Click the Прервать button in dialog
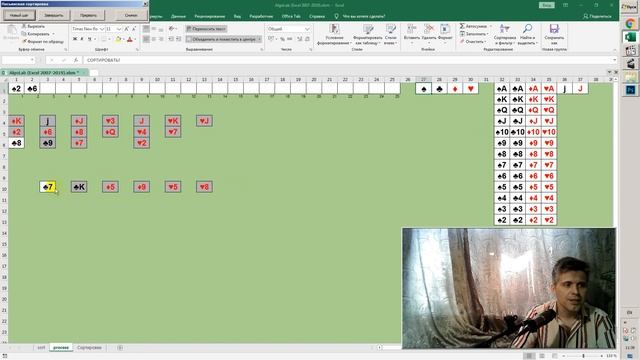 [89, 16]
